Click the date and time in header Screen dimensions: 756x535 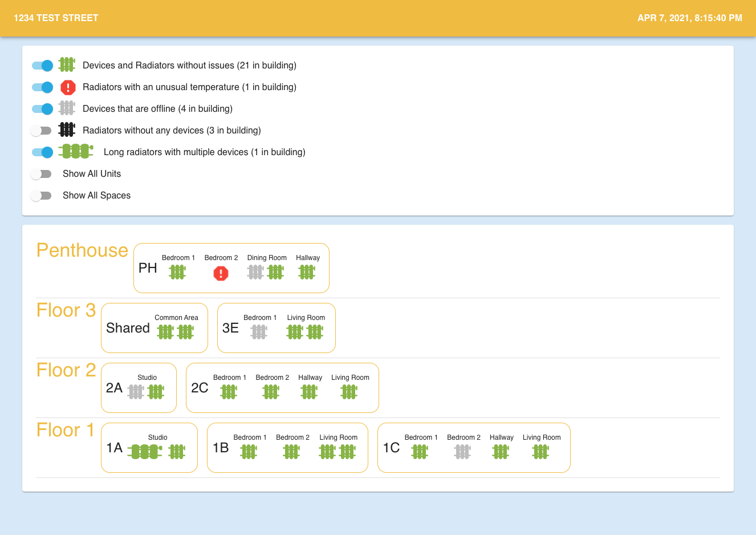click(690, 18)
